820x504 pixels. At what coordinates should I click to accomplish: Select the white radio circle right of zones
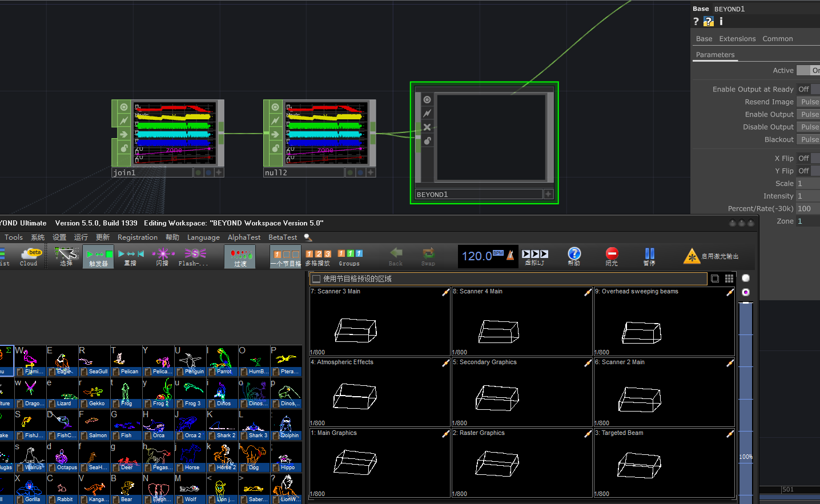(x=746, y=278)
